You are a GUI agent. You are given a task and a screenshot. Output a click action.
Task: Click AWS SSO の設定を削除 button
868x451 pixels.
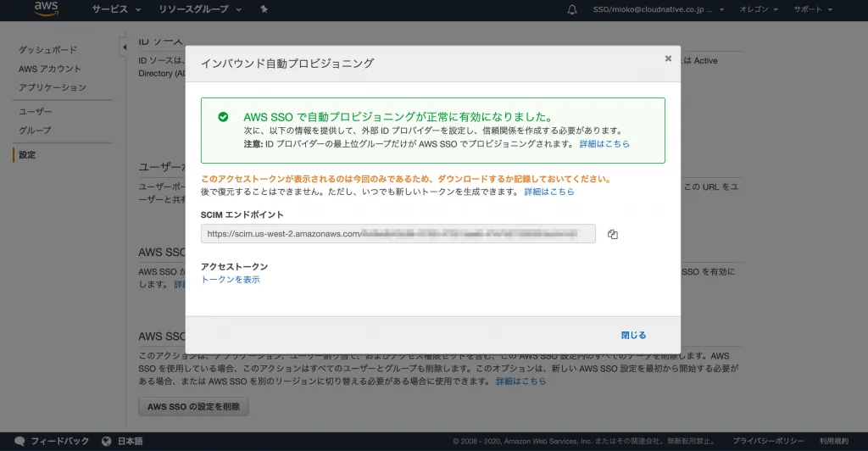[193, 407]
